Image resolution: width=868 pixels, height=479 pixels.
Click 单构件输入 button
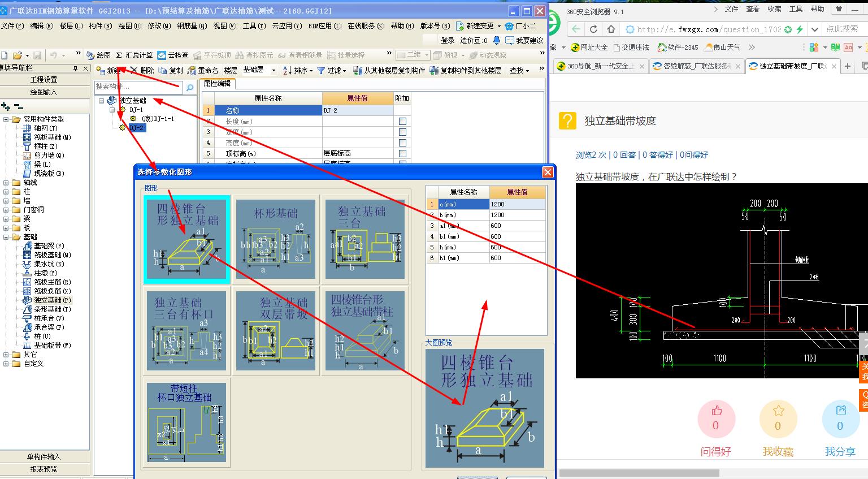pos(45,457)
